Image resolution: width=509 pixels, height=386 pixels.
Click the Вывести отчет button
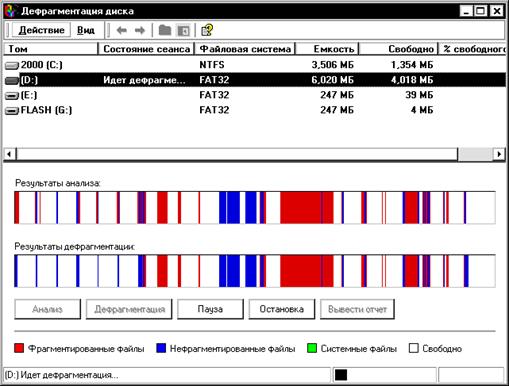(x=357, y=309)
